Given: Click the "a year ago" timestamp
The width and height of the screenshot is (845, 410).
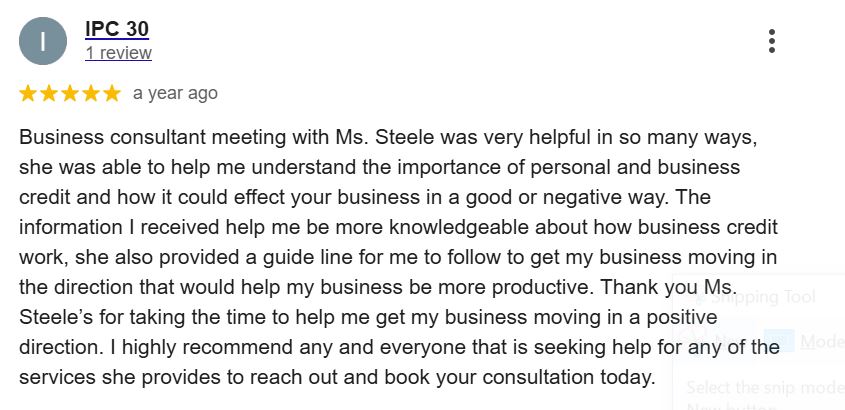Looking at the screenshot, I should (x=175, y=94).
